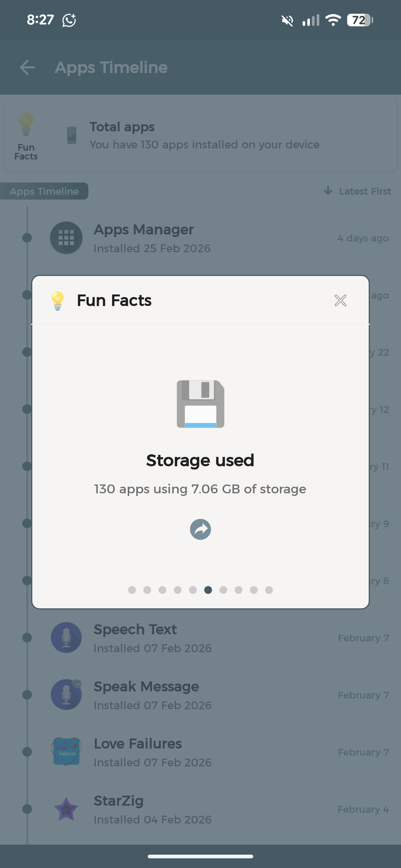Select the last Fun Facts page dot
Screen dimensions: 401x868
pos(269,590)
